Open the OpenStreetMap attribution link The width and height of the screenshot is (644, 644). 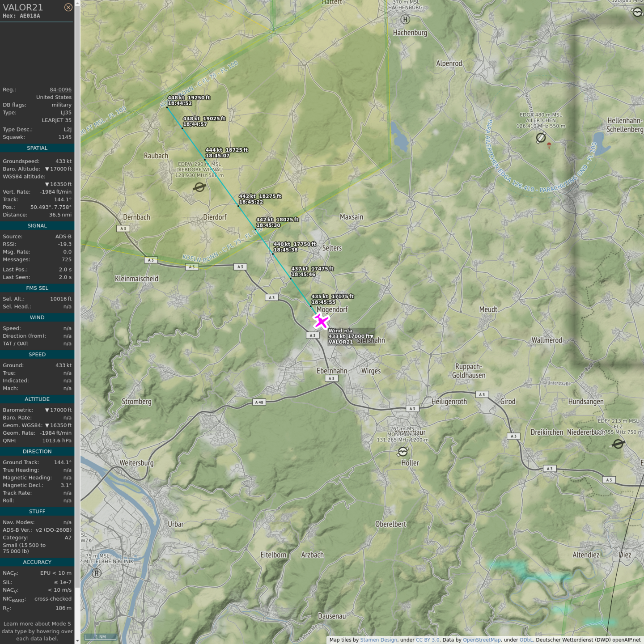pyautogui.click(x=482, y=640)
